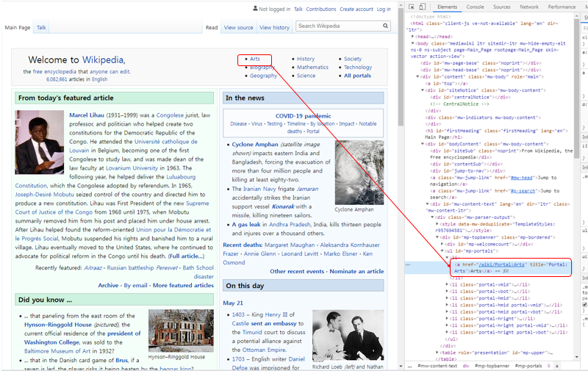
Task: Open the Hynson-Ringgold House link
Action: click(58, 325)
